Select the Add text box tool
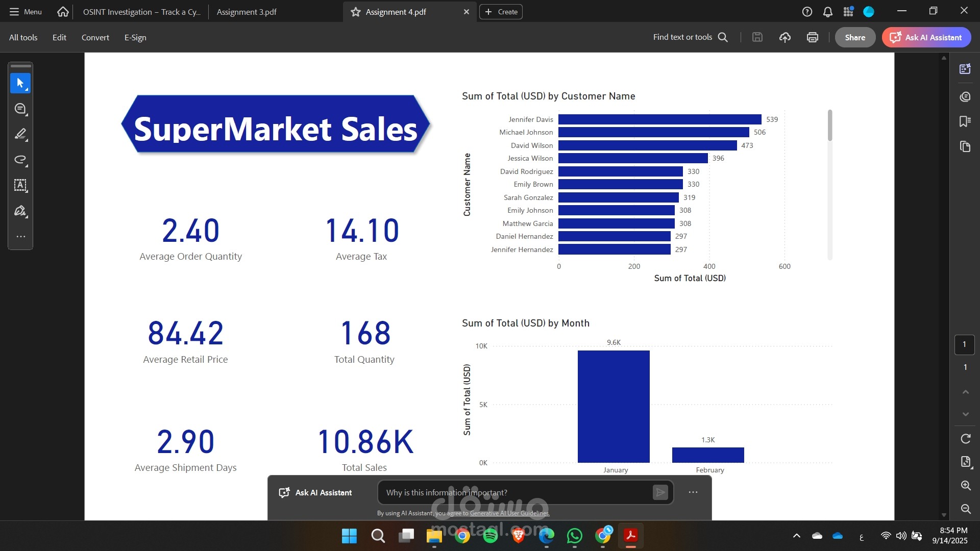Viewport: 980px width, 551px height. click(20, 185)
